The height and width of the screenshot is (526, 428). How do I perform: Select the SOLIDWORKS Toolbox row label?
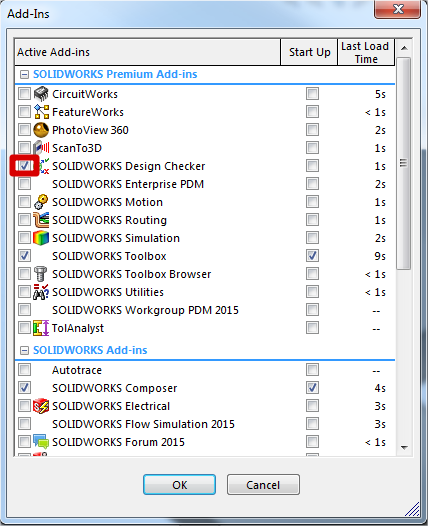(109, 256)
